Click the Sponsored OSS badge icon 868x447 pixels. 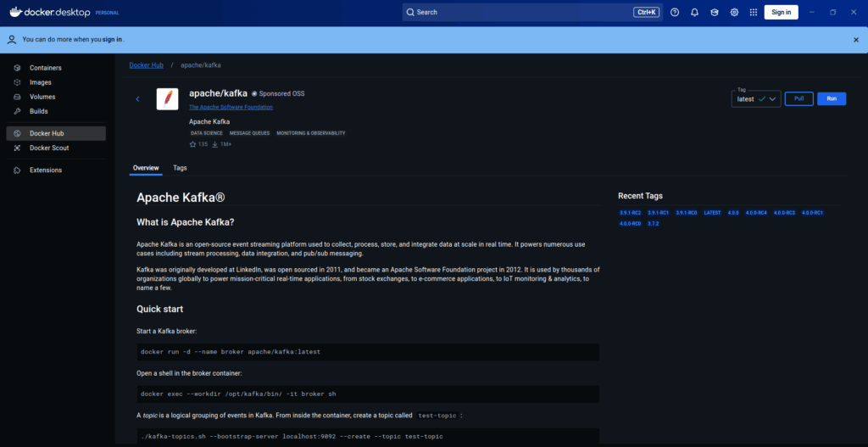[254, 93]
